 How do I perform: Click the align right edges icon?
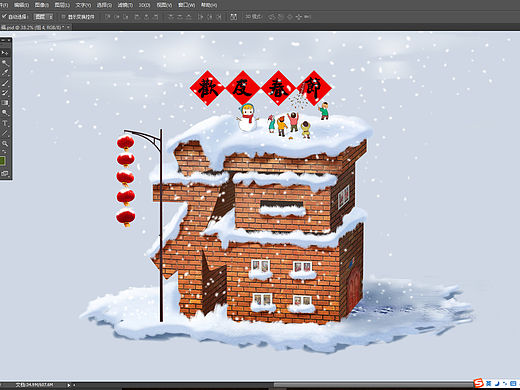point(155,16)
